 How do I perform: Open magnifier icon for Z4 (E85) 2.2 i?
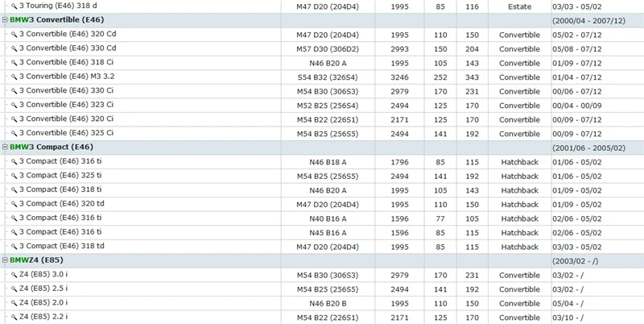tap(14, 317)
